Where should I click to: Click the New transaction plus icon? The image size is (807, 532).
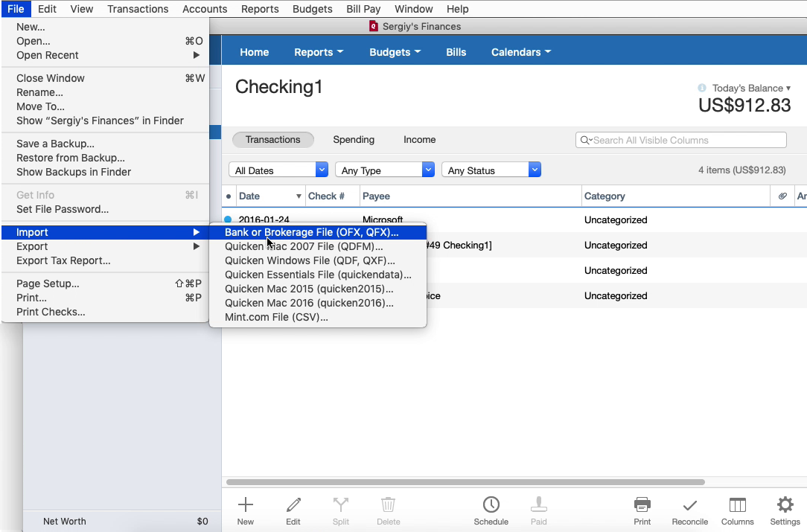coord(246,504)
